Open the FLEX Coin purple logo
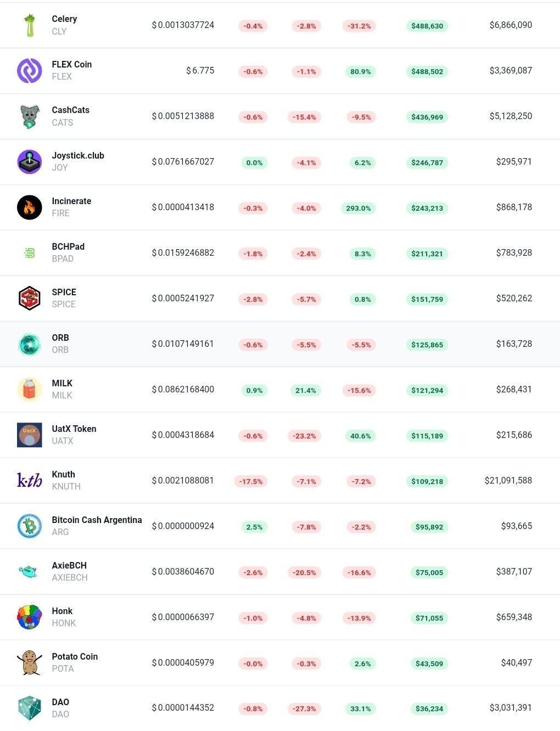This screenshot has height=731, width=560. 30,71
